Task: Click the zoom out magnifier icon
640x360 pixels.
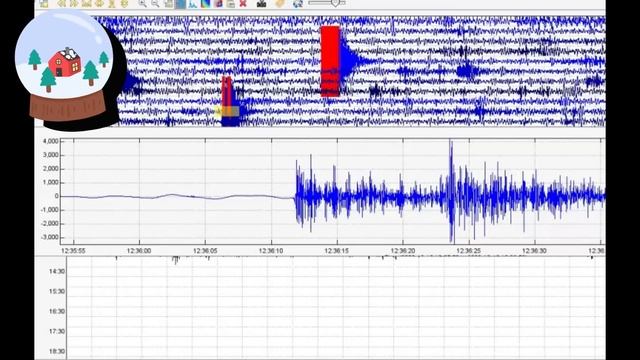Action: click(155, 4)
